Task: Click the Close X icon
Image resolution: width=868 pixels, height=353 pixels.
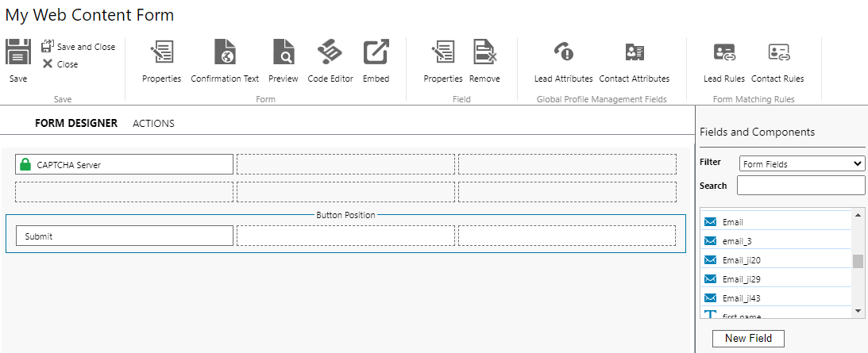Action: [x=48, y=63]
